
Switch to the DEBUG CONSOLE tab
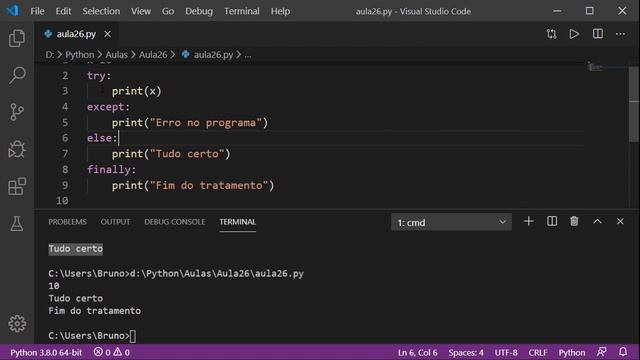[x=175, y=222]
